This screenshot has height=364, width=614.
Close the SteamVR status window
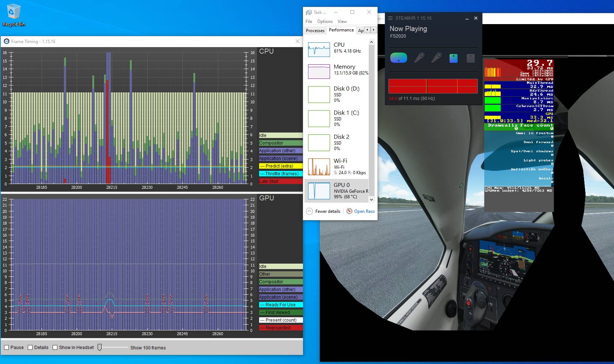click(475, 18)
